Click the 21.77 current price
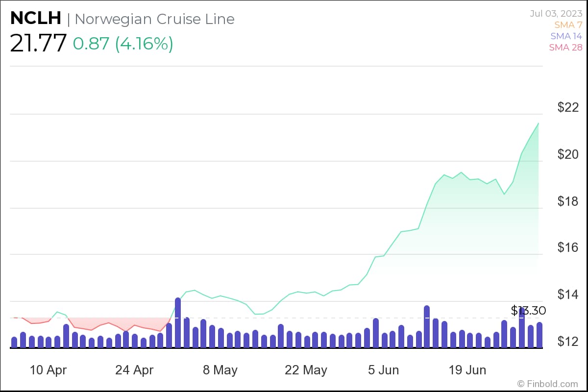 coord(38,44)
